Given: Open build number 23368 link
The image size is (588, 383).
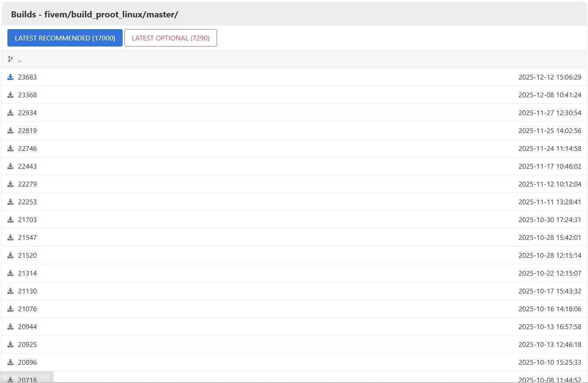Looking at the screenshot, I should (x=27, y=95).
